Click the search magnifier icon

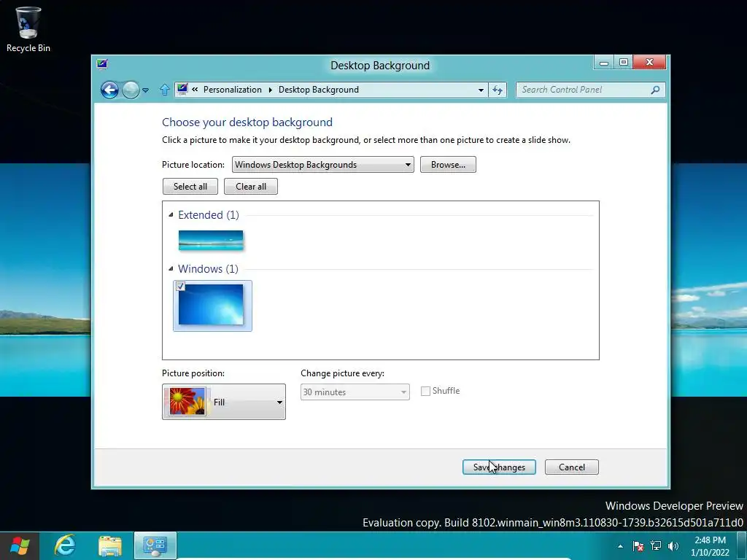coord(656,90)
